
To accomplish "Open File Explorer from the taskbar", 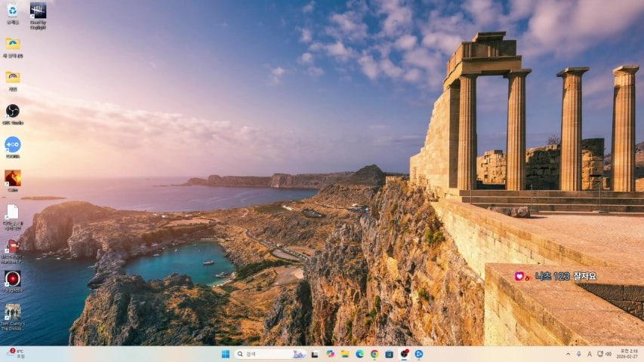I will point(344,354).
